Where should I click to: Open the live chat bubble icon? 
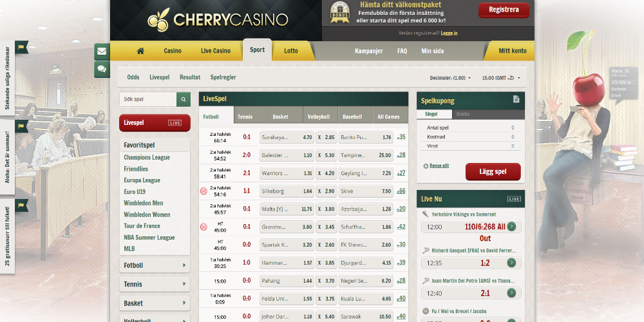[102, 70]
